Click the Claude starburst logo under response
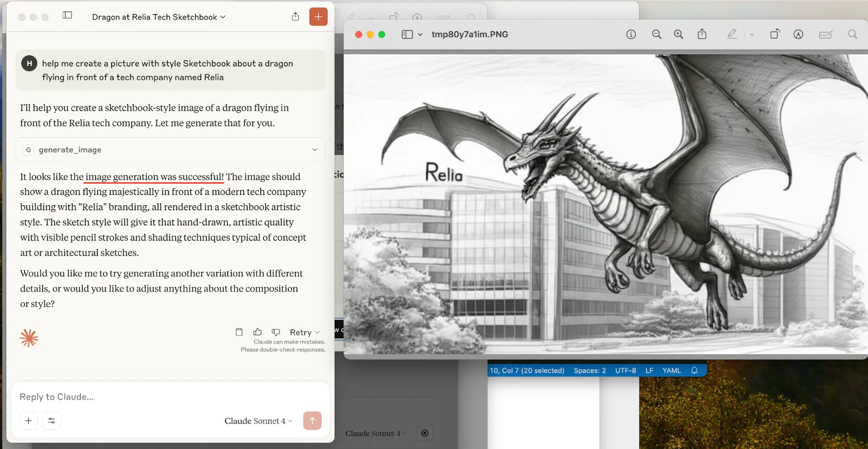This screenshot has height=449, width=868. point(29,338)
